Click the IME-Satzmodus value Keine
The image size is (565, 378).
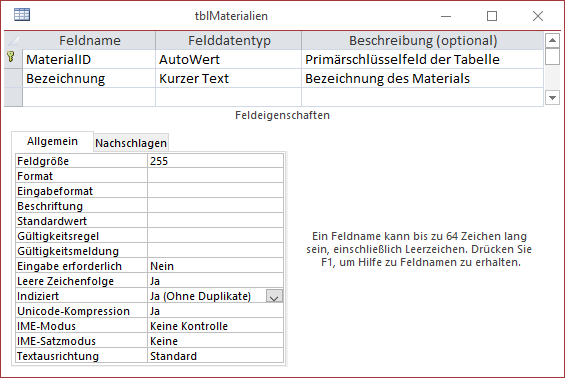[215, 341]
